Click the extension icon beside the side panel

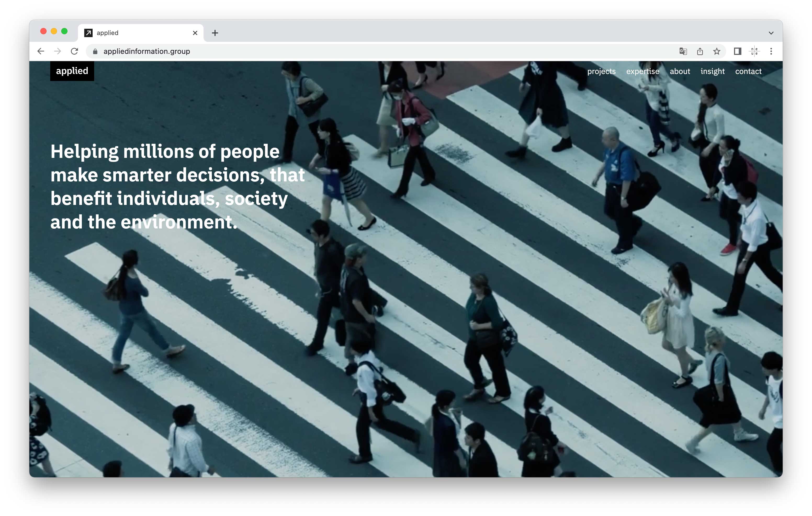(x=754, y=51)
